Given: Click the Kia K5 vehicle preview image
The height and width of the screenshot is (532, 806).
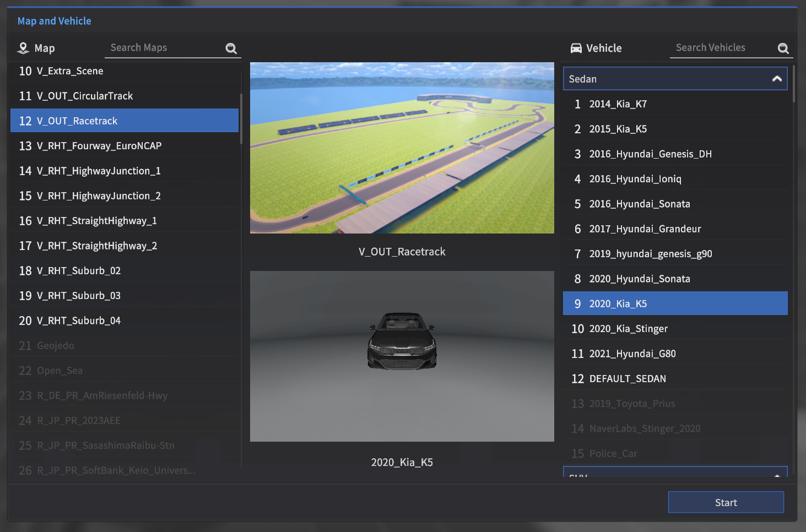Looking at the screenshot, I should pos(402,356).
